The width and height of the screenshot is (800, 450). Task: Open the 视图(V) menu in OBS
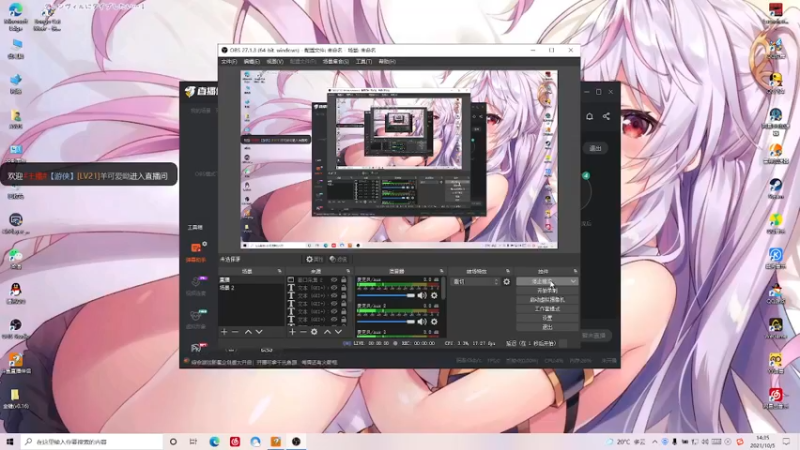click(274, 62)
